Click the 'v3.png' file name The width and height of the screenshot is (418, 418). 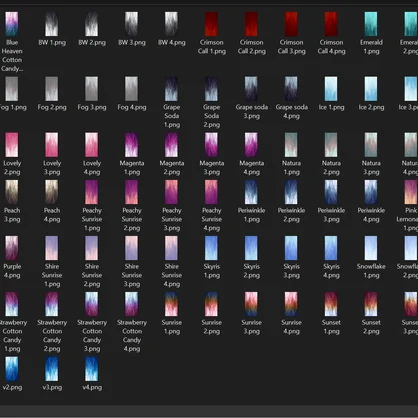pos(52,387)
